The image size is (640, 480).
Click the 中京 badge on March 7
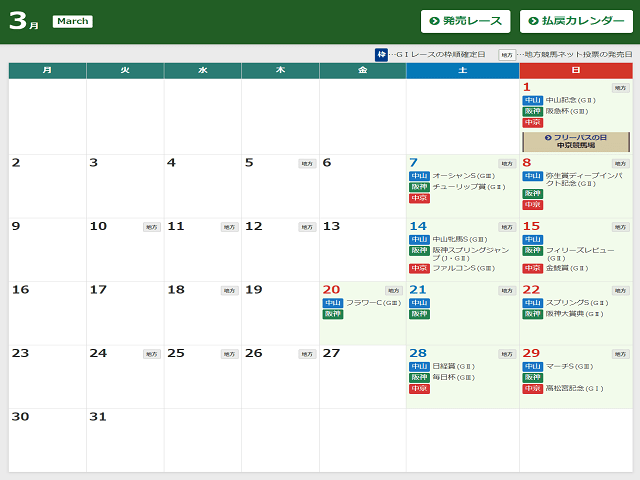pyautogui.click(x=419, y=198)
